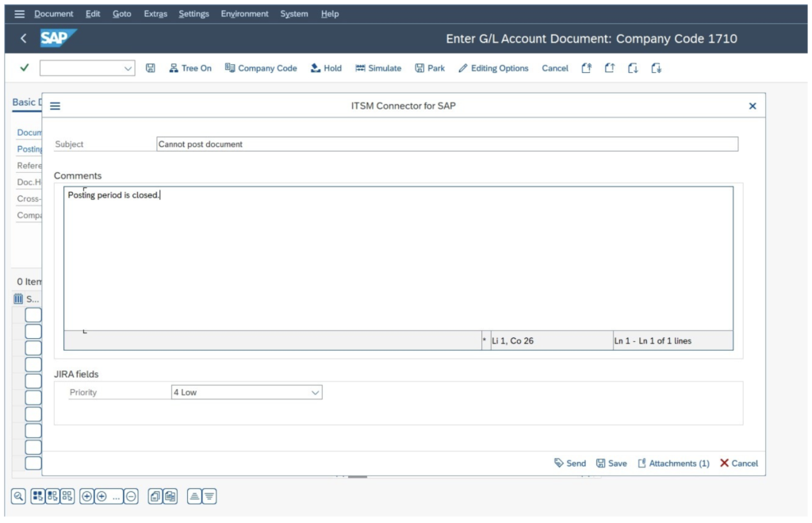Click the green checkmark Enter icon
Viewport: 812px width, 523px height.
[x=24, y=68]
